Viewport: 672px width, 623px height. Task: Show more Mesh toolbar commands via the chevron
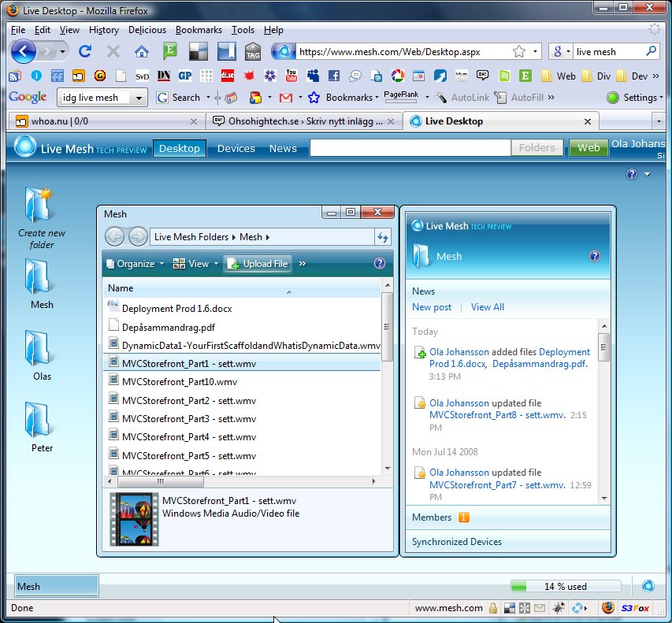click(x=303, y=264)
